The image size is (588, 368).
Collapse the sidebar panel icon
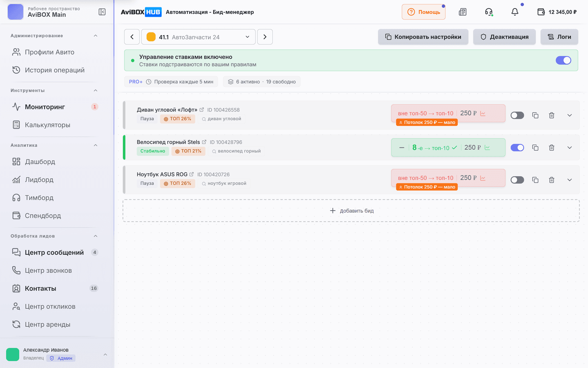tap(102, 12)
